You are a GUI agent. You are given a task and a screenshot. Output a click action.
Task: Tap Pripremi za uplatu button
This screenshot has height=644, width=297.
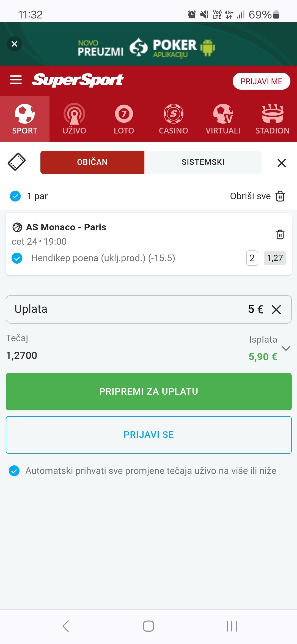[x=148, y=391]
